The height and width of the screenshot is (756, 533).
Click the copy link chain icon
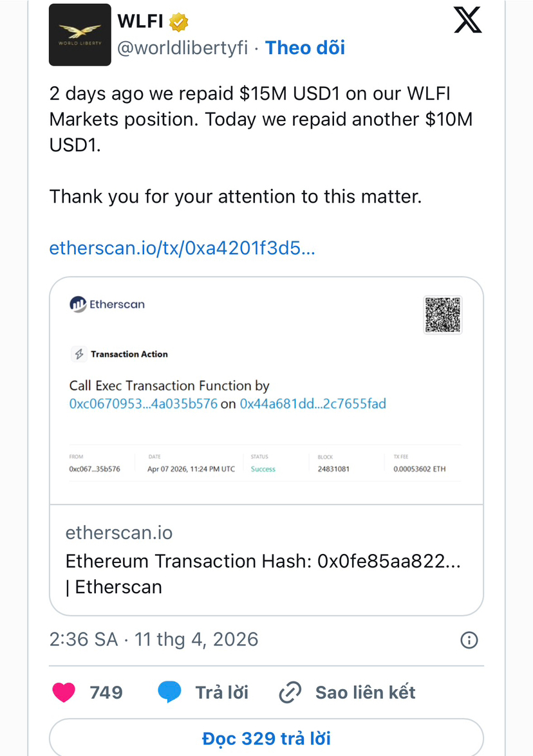(290, 692)
